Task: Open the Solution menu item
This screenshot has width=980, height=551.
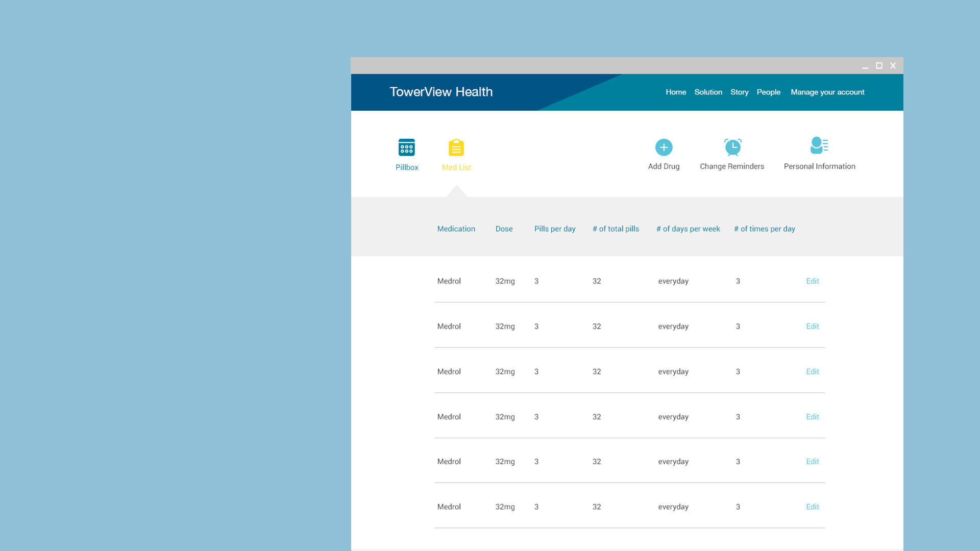Action: [x=708, y=92]
